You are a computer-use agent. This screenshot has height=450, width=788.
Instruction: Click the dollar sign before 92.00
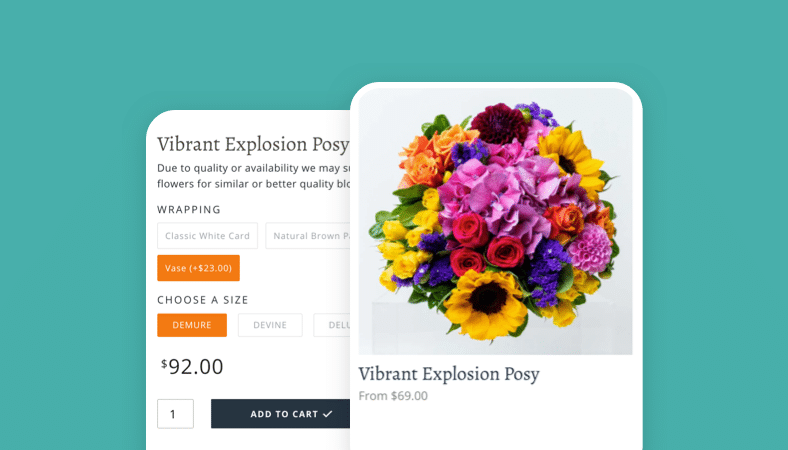pyautogui.click(x=164, y=363)
